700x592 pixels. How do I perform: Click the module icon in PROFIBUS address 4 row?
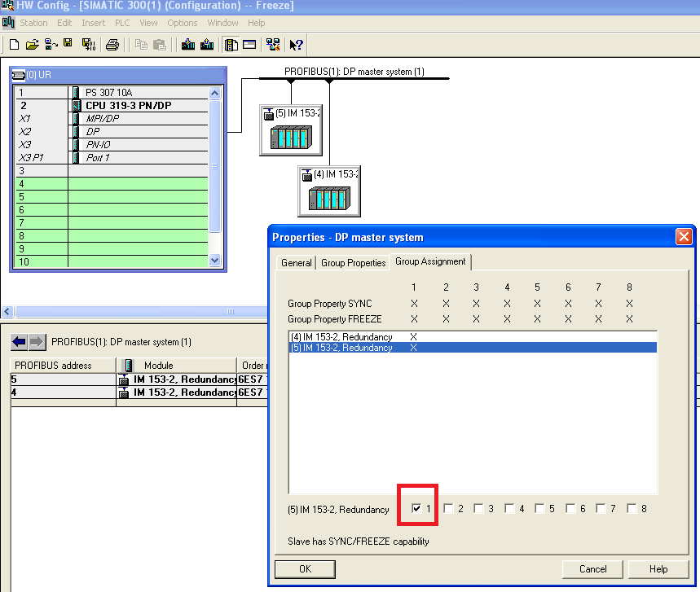pyautogui.click(x=124, y=392)
